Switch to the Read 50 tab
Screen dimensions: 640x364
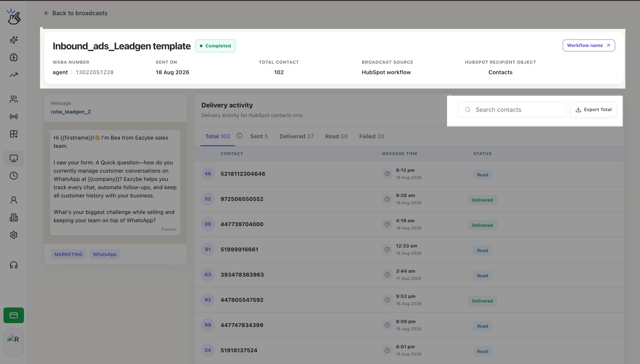pyautogui.click(x=337, y=136)
